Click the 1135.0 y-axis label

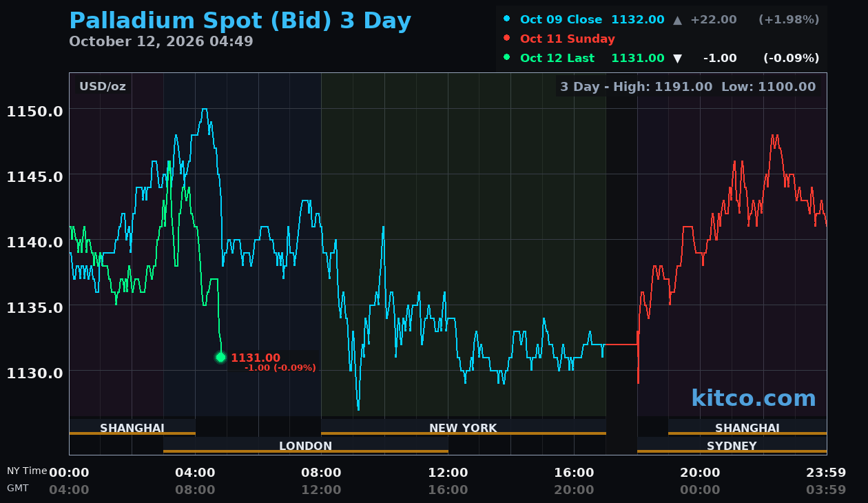(35, 307)
